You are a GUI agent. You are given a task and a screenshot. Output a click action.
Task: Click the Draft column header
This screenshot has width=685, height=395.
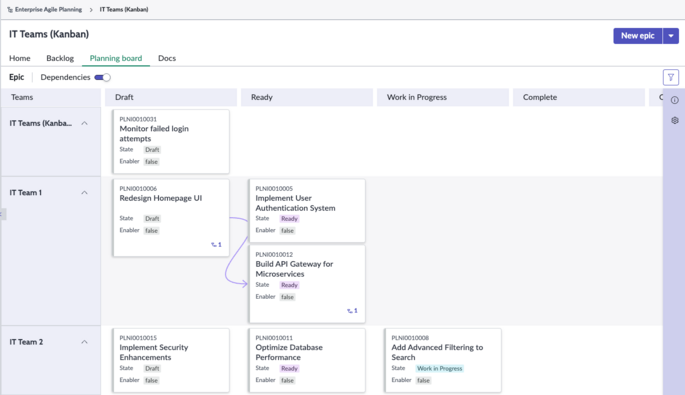coord(171,97)
